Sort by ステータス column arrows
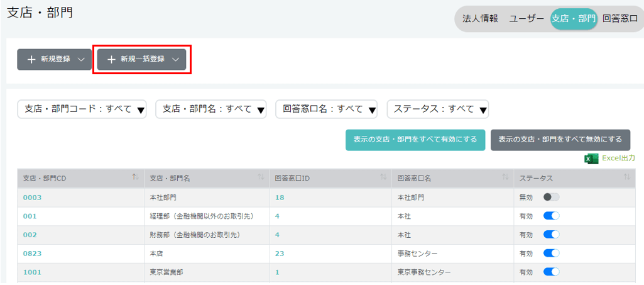Screen dimensions: 644x285 [626, 178]
